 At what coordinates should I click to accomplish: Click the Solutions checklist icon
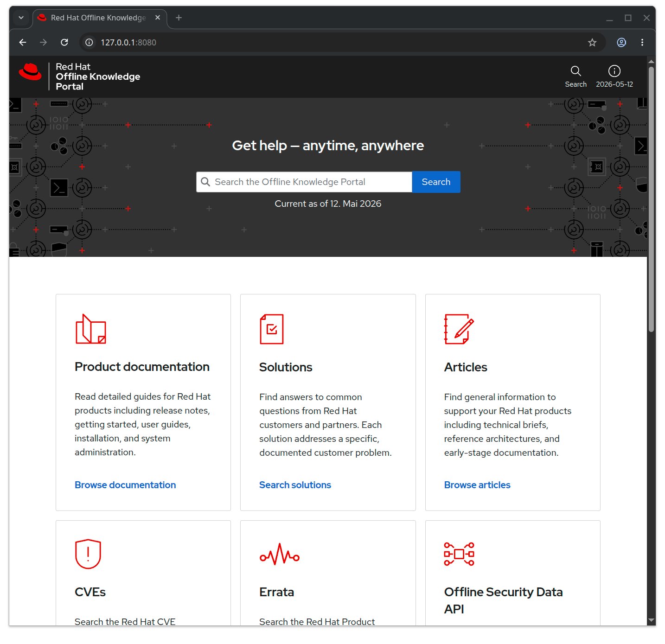tap(272, 329)
